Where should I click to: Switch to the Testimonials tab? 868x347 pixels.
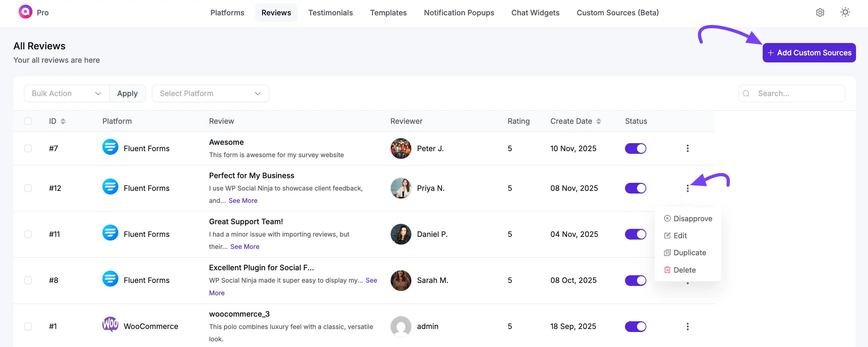330,12
